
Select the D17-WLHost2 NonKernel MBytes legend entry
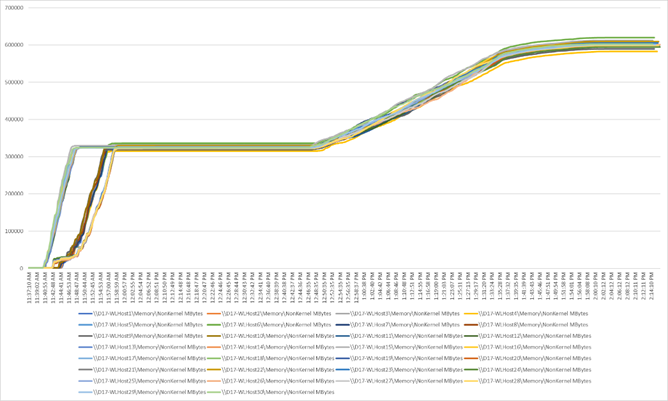(269, 314)
